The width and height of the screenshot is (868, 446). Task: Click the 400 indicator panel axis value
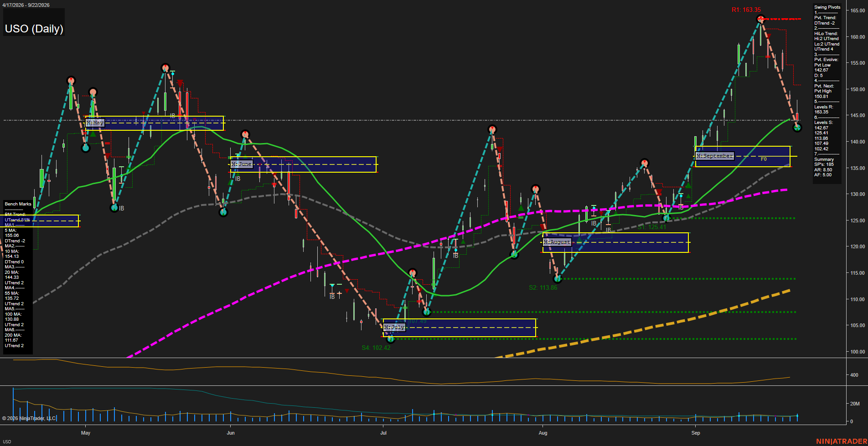click(854, 375)
